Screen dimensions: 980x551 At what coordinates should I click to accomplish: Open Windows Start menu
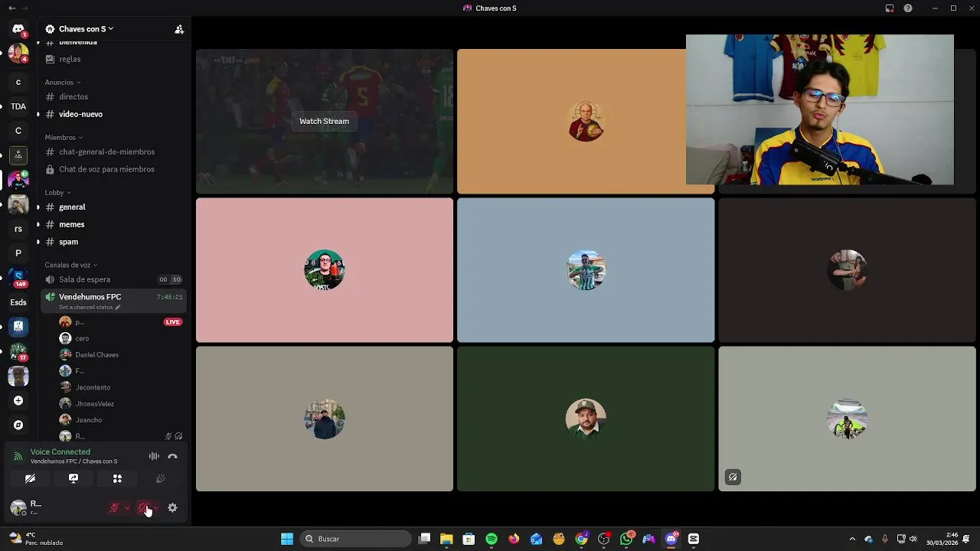point(287,539)
